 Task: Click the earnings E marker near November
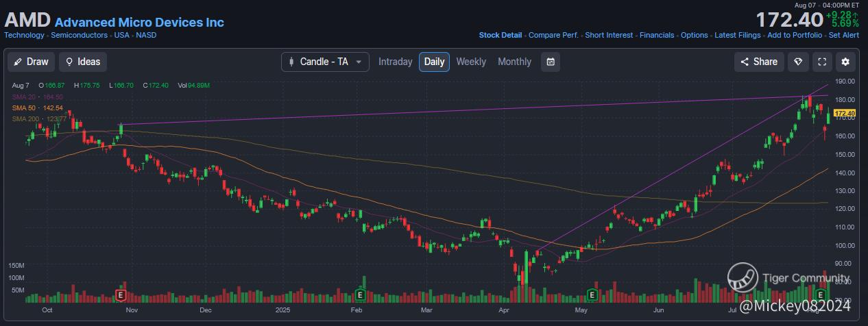click(x=121, y=295)
